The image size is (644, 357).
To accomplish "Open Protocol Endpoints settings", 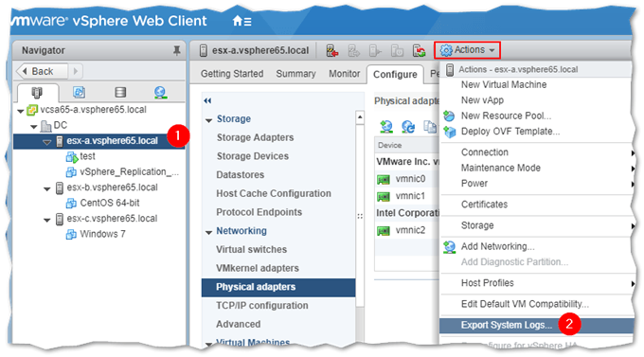I will tap(259, 212).
